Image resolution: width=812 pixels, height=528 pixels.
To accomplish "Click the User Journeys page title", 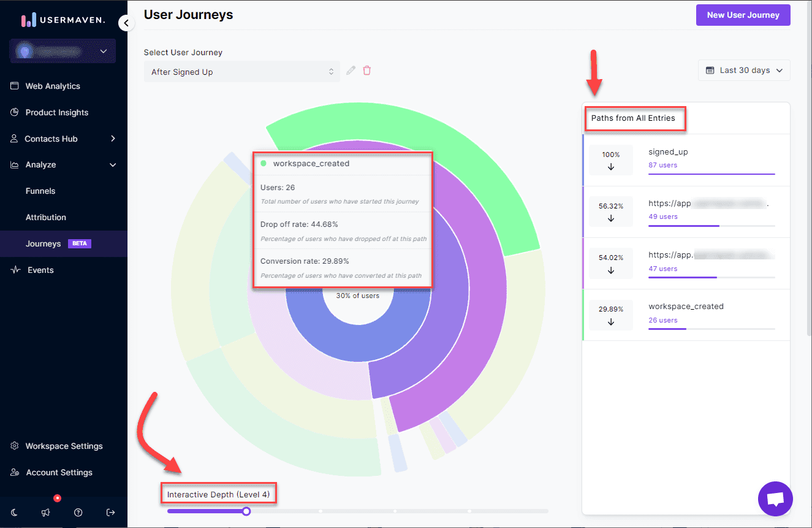I will 188,15.
